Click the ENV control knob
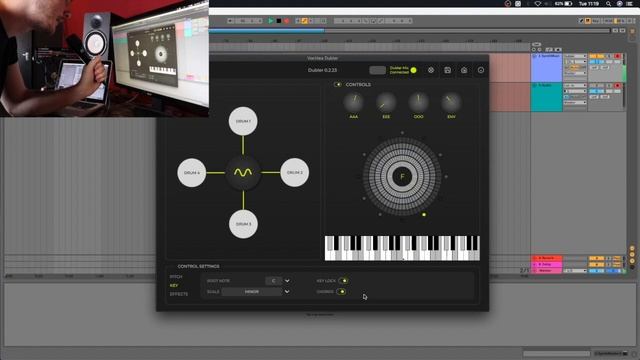This screenshot has width=640, height=360. (451, 102)
